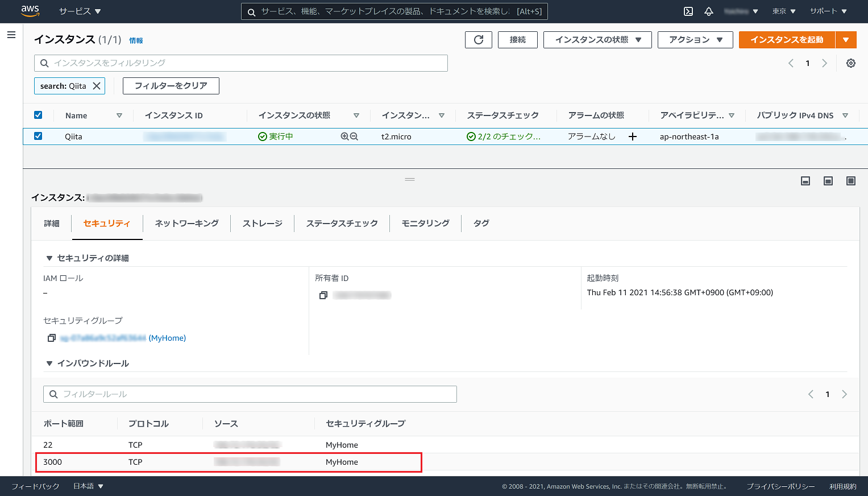
Task: Open the アクション dropdown
Action: [695, 40]
